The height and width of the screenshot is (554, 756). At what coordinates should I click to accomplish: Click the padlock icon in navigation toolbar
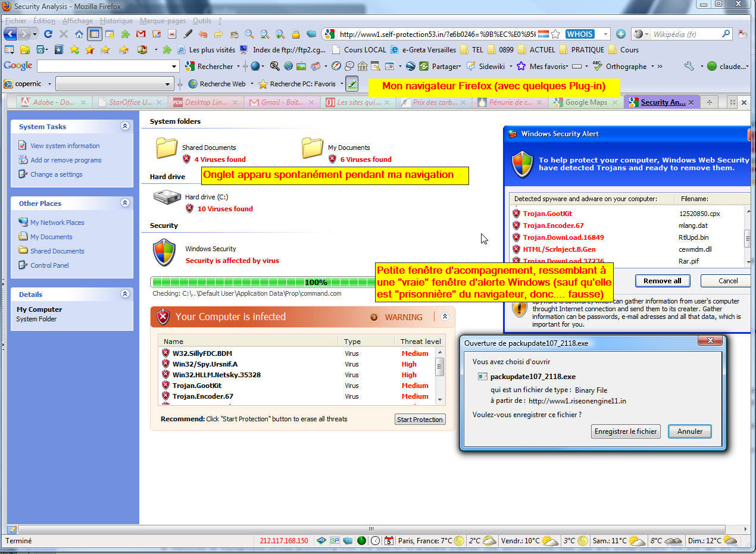pyautogui.click(x=296, y=34)
